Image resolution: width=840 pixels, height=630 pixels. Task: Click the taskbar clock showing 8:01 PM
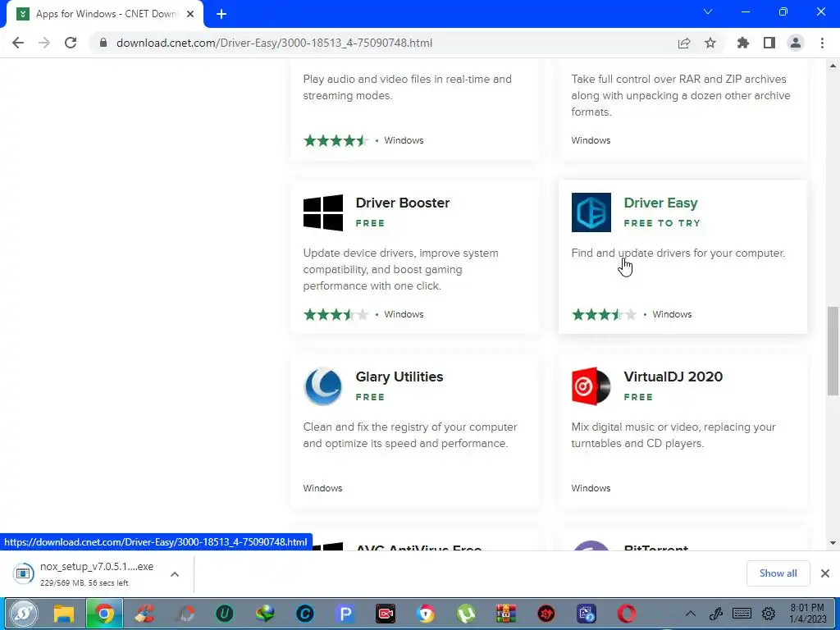click(x=808, y=614)
